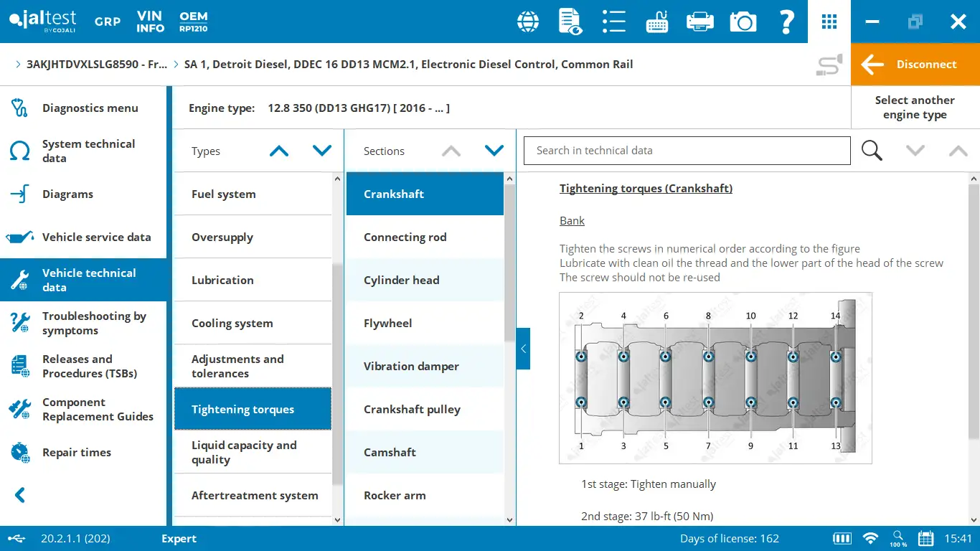This screenshot has height=551, width=980.
Task: Open the vehicle report icon
Action: (570, 22)
